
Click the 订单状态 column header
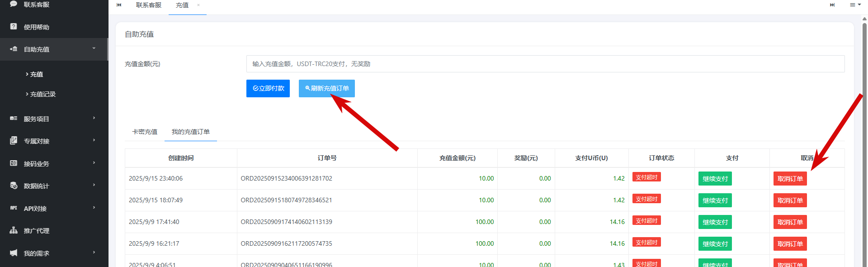[x=661, y=158]
